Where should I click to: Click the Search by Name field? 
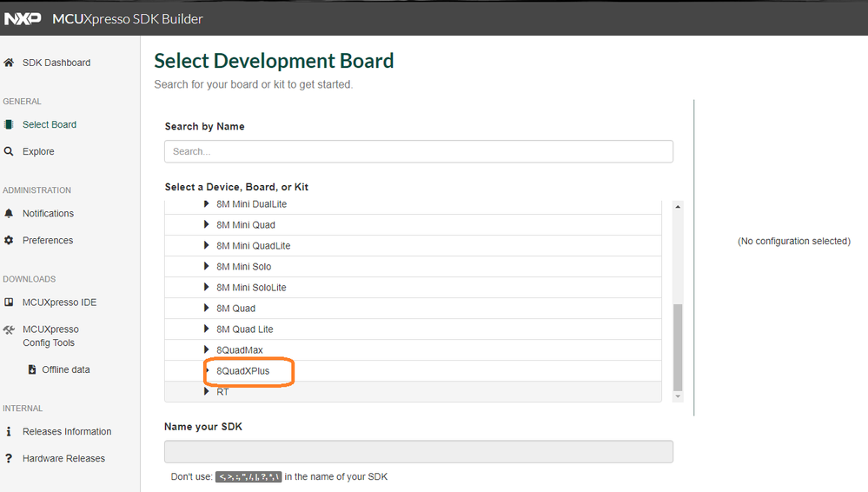418,151
